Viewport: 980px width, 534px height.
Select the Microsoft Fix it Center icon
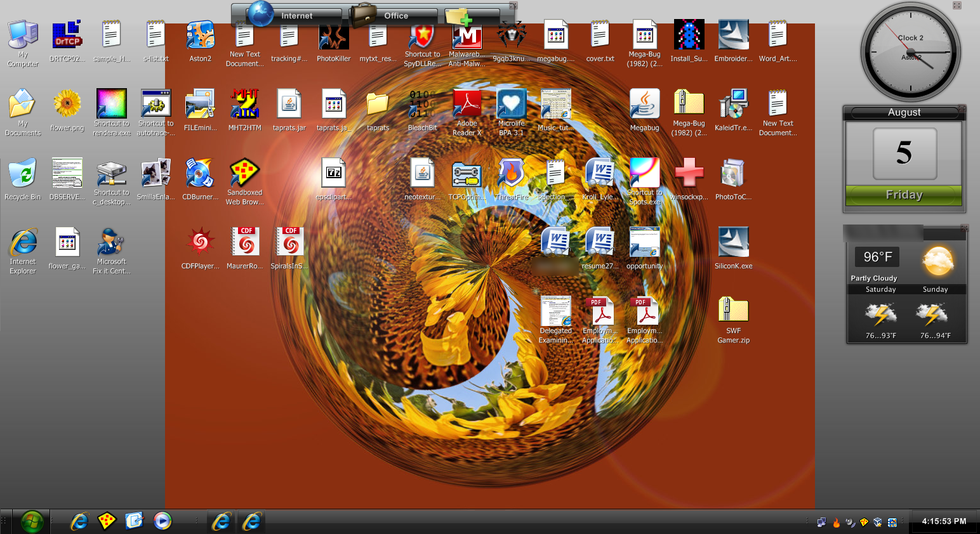(112, 251)
